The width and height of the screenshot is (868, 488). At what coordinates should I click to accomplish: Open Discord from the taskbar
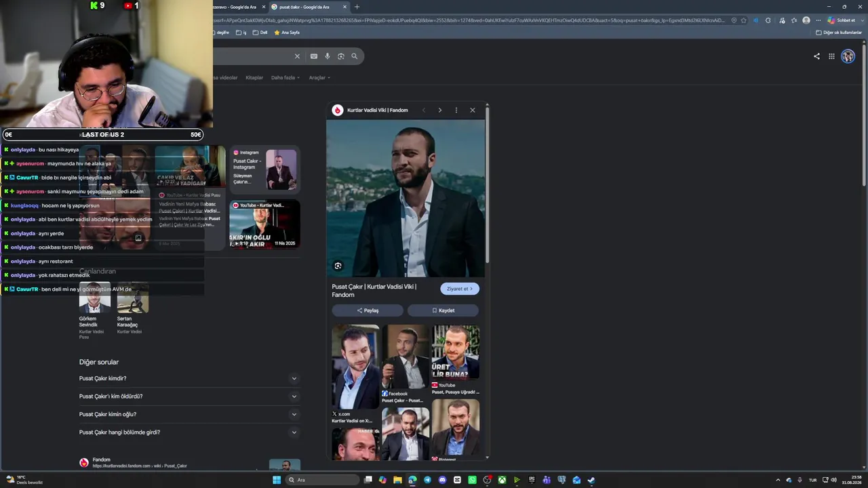[442, 480]
